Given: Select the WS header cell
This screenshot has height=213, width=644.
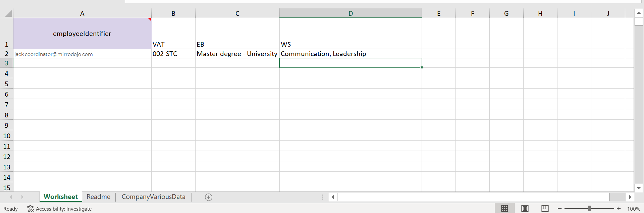Looking at the screenshot, I should [x=351, y=34].
